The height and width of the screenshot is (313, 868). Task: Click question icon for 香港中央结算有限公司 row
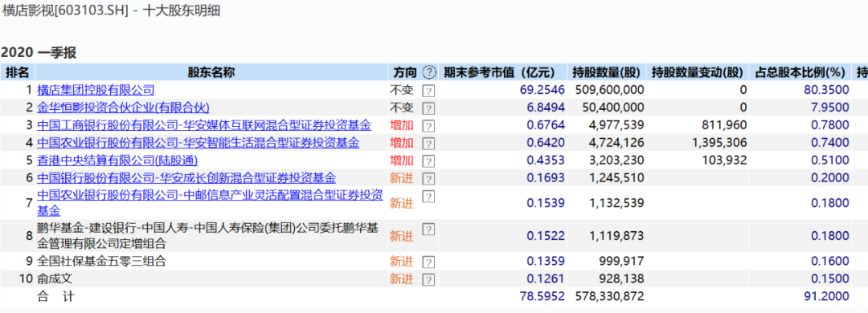click(428, 161)
